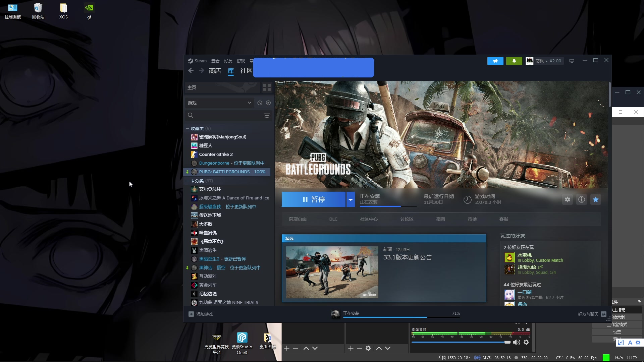The height and width of the screenshot is (362, 644).
Task: Pause the PUBG installation with 暂停
Action: point(314,199)
